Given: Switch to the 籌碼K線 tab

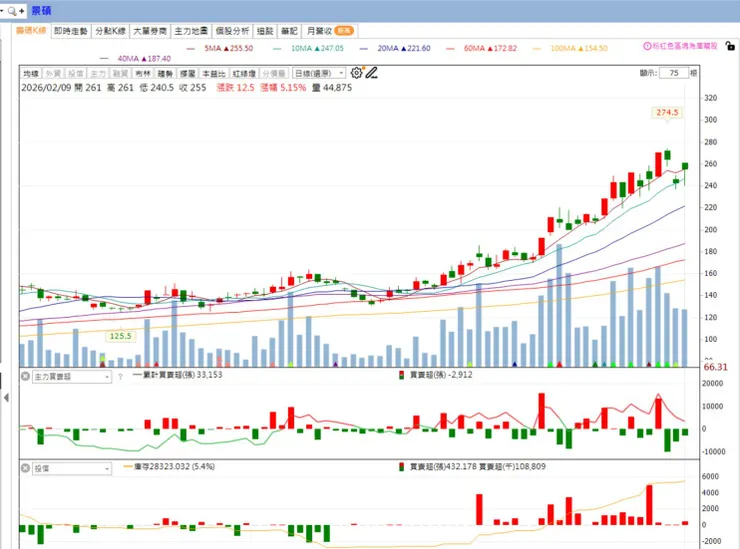Looking at the screenshot, I should tap(31, 31).
